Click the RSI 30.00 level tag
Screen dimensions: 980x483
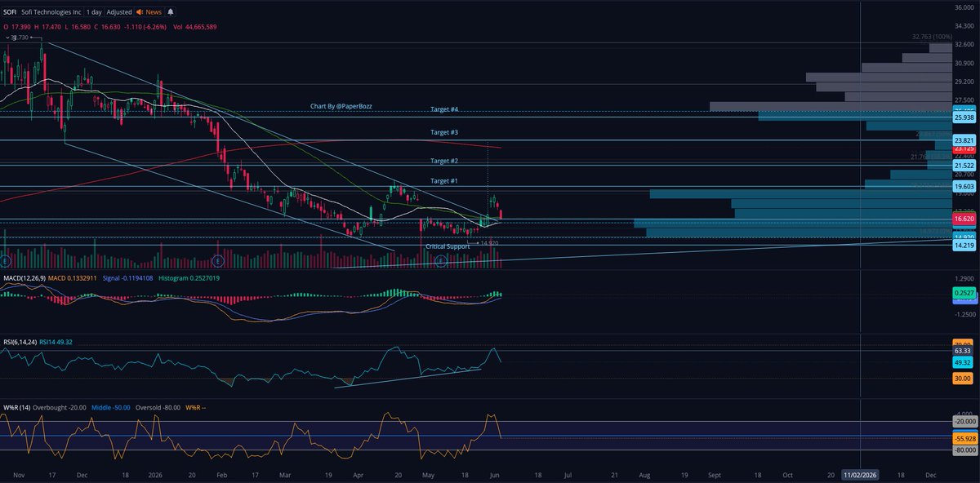point(964,378)
